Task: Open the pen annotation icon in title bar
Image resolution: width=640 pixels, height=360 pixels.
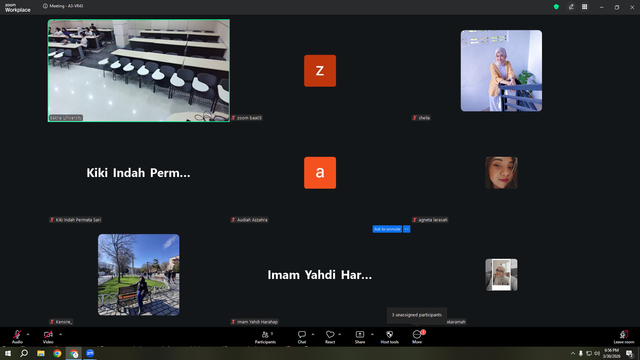Action: click(571, 7)
